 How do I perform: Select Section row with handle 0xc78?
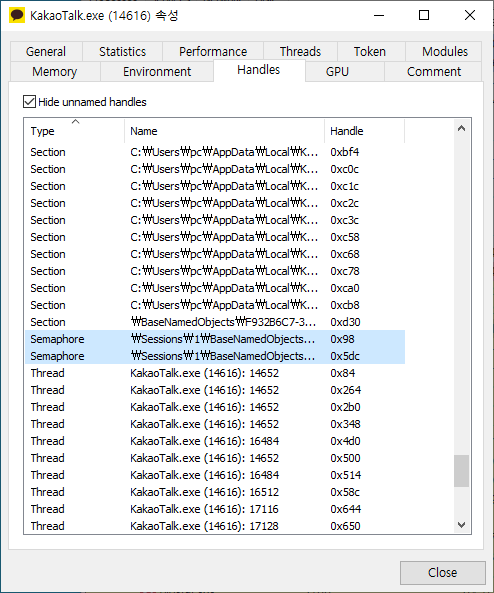(215, 271)
